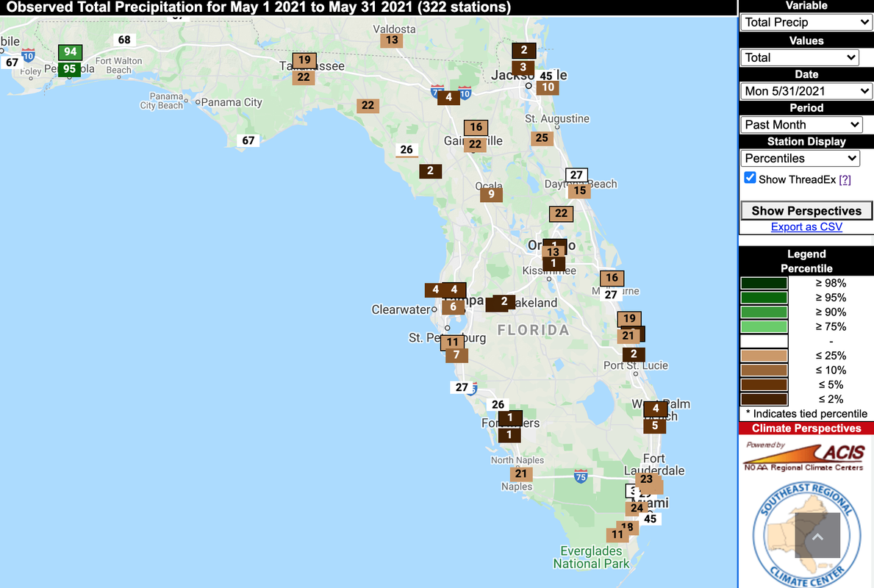Click the Export as CSV link
874x588 pixels.
(x=806, y=227)
